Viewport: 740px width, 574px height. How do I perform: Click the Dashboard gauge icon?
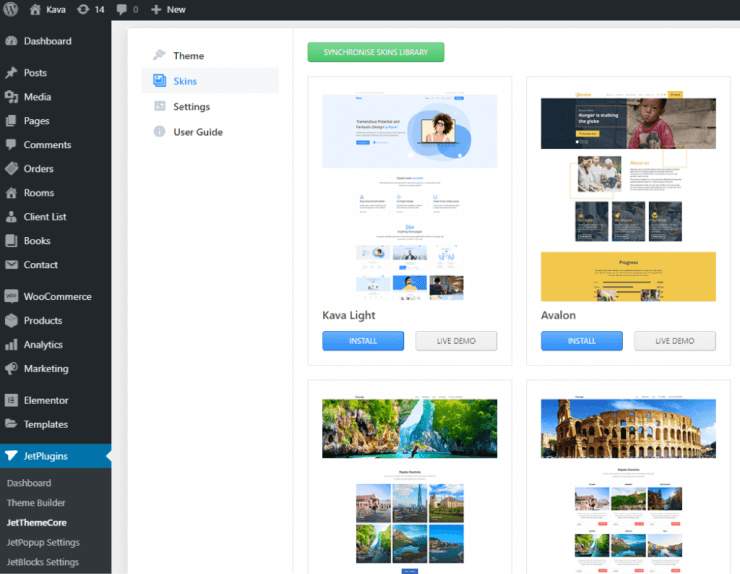pyautogui.click(x=11, y=41)
